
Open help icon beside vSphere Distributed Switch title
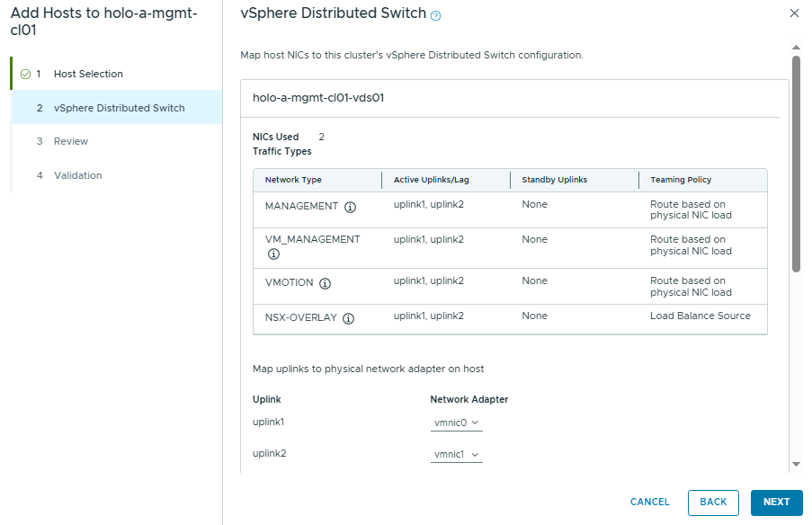coord(436,16)
